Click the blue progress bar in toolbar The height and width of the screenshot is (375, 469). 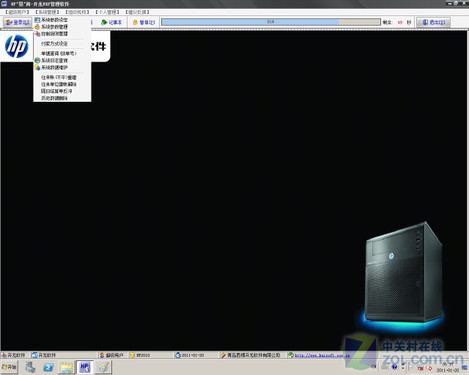[x=270, y=22]
